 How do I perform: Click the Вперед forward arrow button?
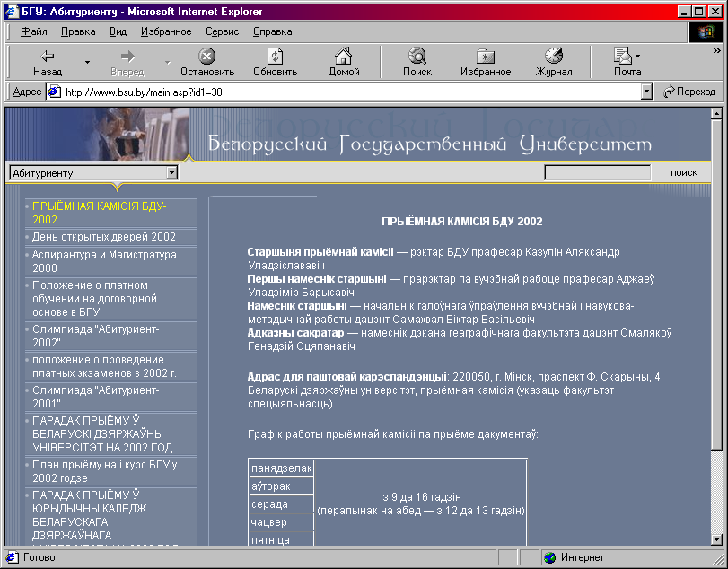(127, 62)
